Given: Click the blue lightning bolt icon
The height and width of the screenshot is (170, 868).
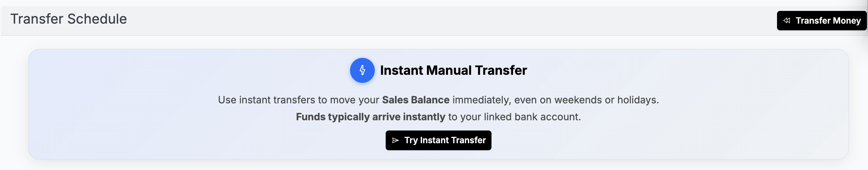Looking at the screenshot, I should coord(362,71).
